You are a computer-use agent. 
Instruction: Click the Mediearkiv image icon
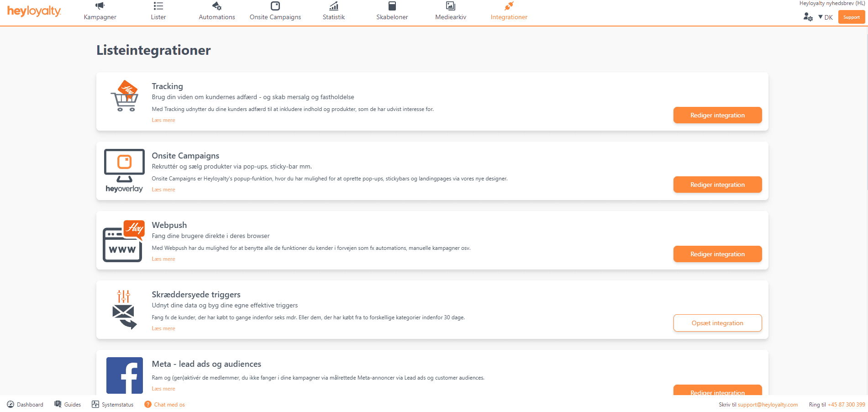tap(451, 6)
